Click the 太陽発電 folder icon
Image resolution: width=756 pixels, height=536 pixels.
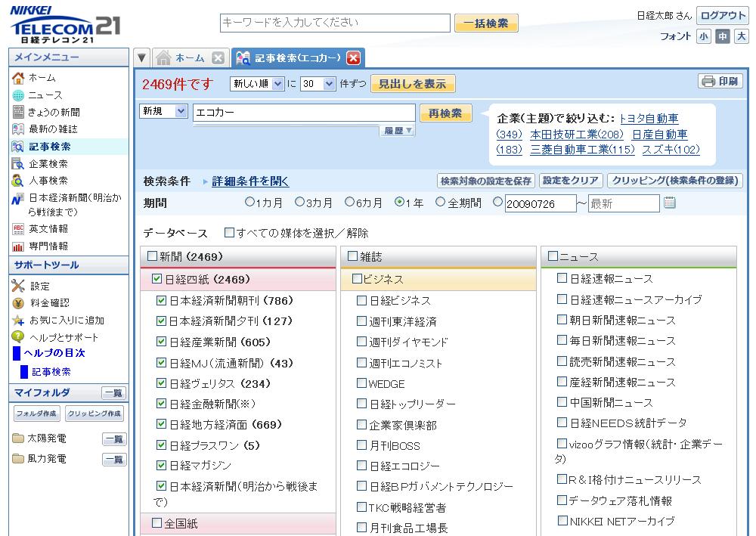18,438
